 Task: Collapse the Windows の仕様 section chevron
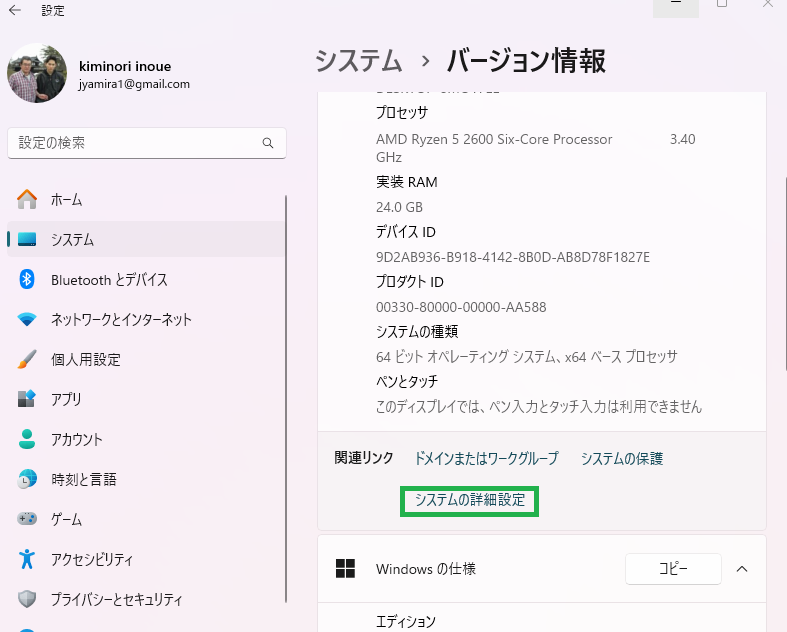click(x=742, y=569)
